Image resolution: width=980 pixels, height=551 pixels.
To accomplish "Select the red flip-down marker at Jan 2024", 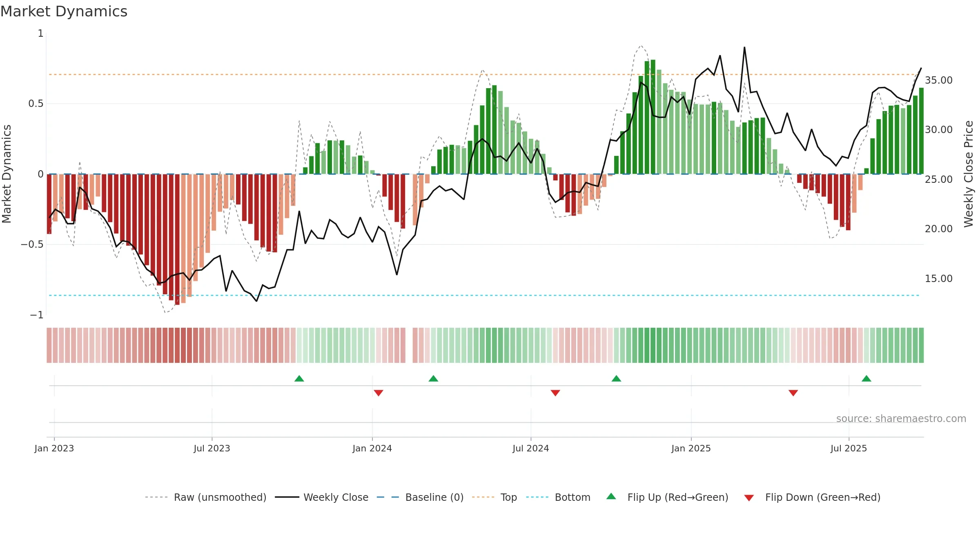I will coord(379,393).
